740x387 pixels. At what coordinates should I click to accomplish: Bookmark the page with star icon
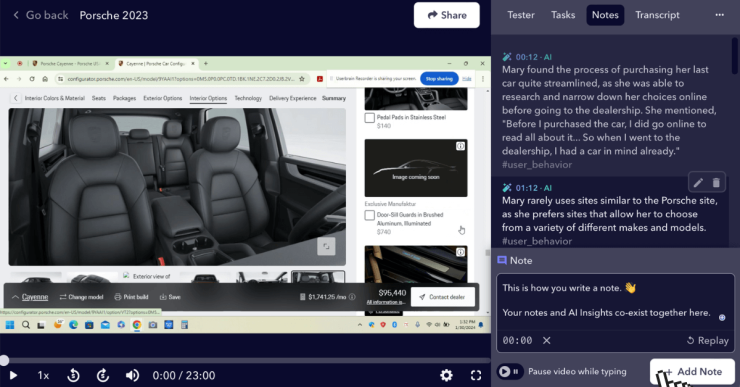point(302,79)
